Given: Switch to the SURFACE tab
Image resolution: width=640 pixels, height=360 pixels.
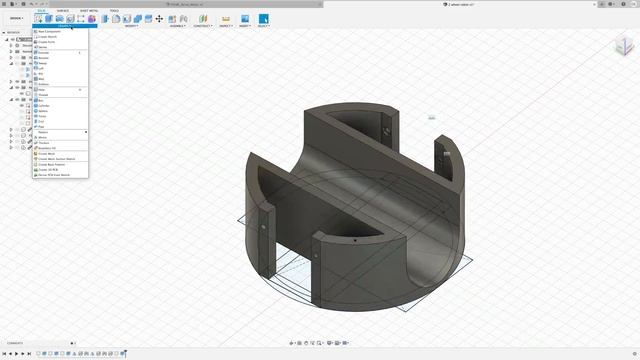Looking at the screenshot, I should click(62, 11).
